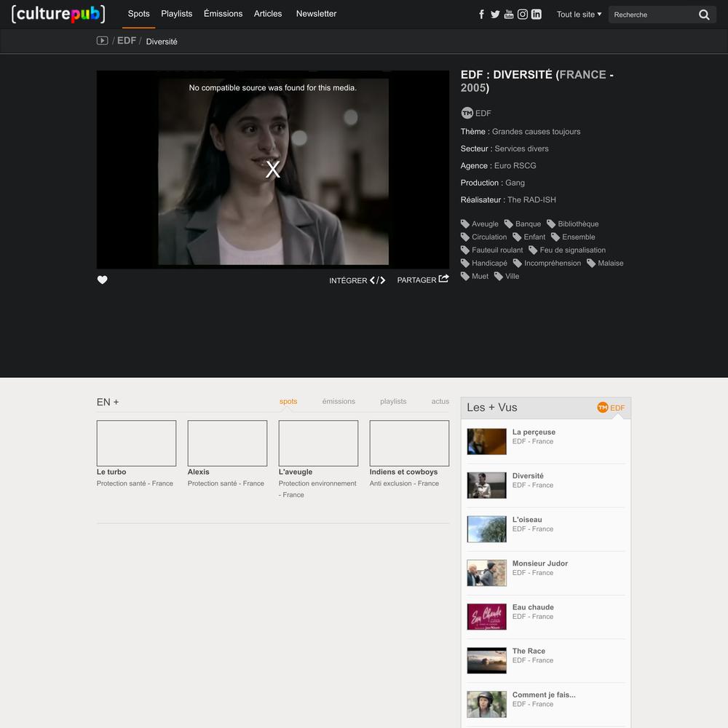Open the L'aveugle spot thumbnail
The height and width of the screenshot is (728, 728).
(x=319, y=443)
